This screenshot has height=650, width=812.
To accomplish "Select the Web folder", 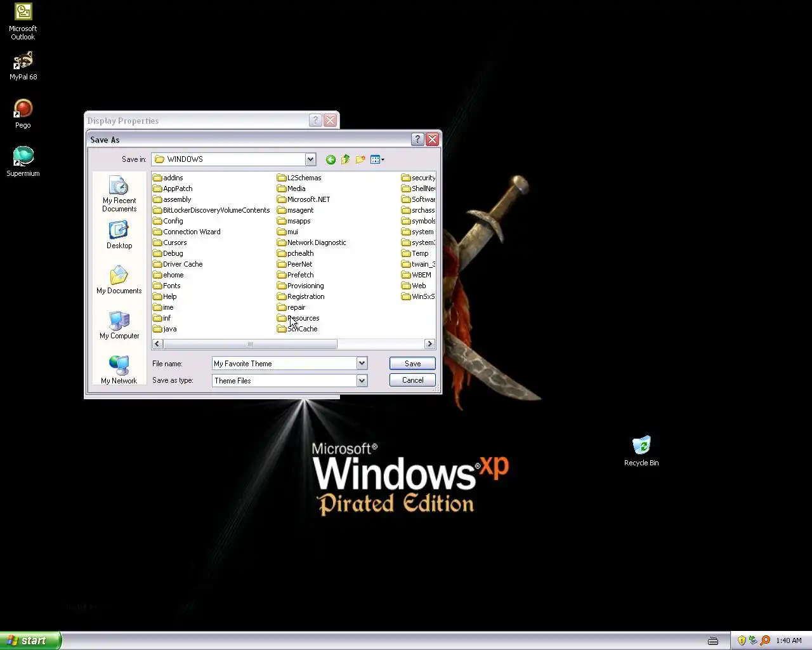I will point(414,286).
